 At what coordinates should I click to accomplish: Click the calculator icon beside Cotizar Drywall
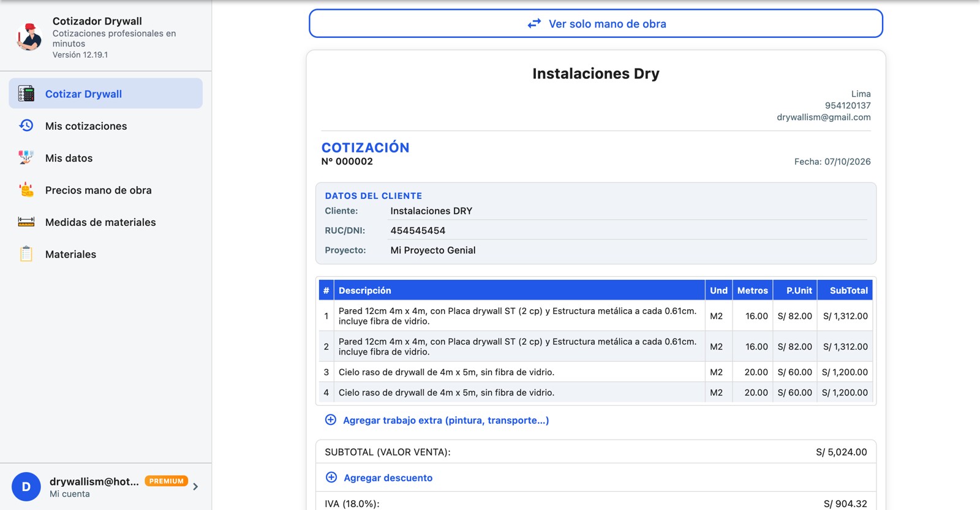[x=26, y=94]
